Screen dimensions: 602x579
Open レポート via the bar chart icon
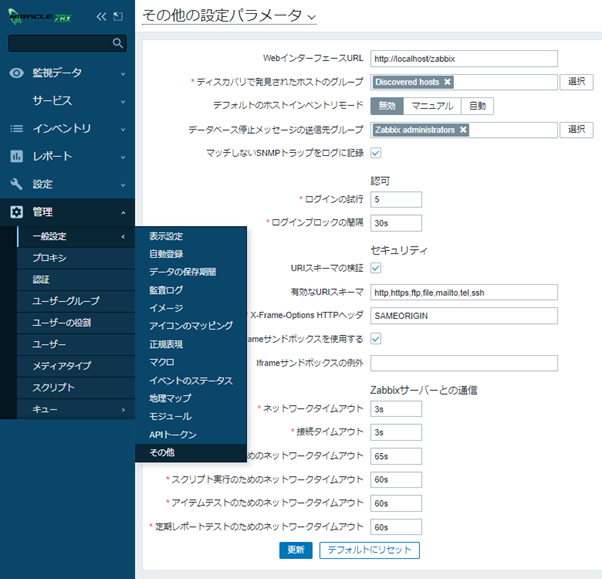[x=16, y=157]
